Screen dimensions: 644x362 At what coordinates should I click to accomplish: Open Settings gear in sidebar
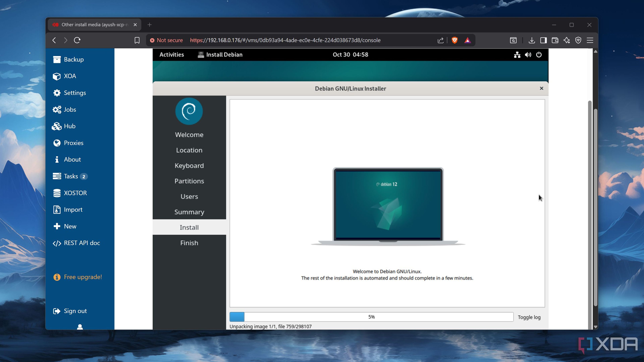(x=69, y=93)
